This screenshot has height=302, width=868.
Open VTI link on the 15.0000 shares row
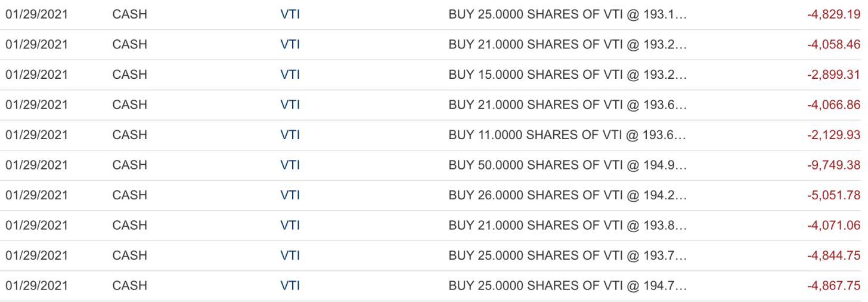pos(290,75)
